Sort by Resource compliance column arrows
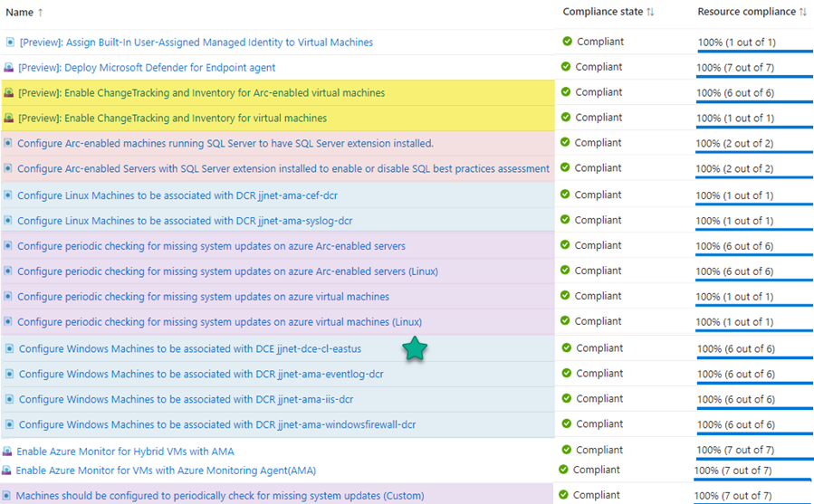The height and width of the screenshot is (504, 814). 802,12
